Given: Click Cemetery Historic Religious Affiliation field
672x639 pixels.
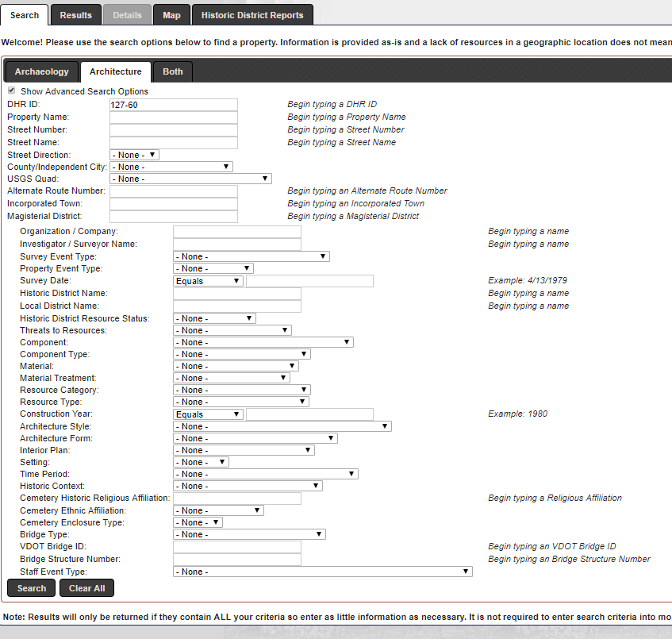Looking at the screenshot, I should click(x=237, y=498).
